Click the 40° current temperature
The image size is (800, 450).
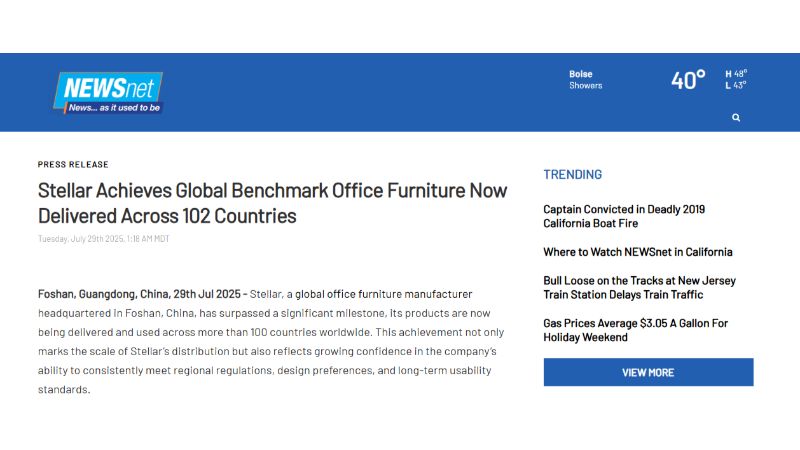click(688, 80)
